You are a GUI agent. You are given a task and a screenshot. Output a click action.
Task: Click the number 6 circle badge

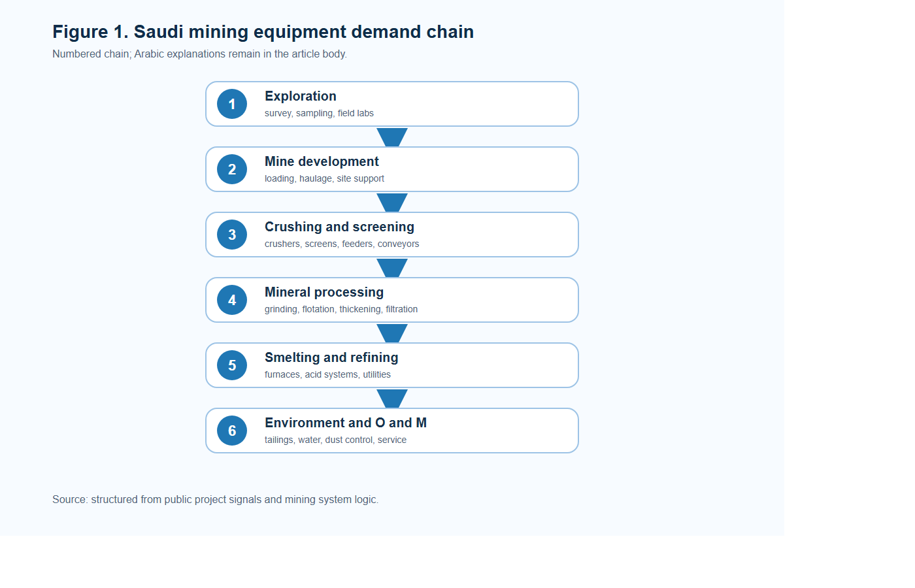232,431
